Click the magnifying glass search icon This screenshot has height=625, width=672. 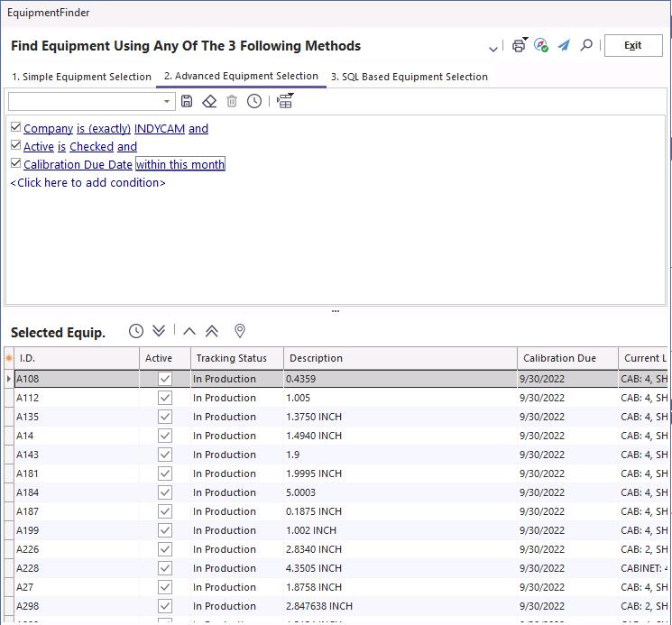click(586, 45)
